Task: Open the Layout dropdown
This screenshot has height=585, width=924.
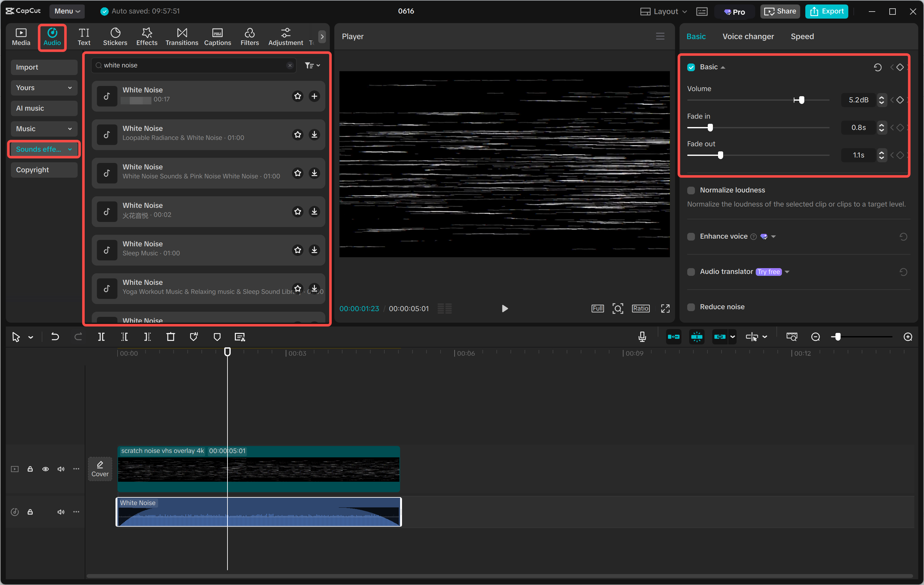Action: (663, 11)
